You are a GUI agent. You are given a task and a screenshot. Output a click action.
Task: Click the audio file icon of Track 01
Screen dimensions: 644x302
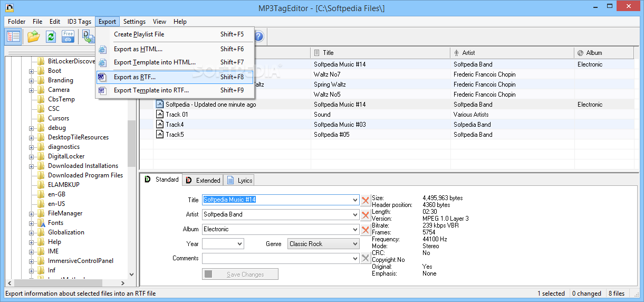click(160, 115)
